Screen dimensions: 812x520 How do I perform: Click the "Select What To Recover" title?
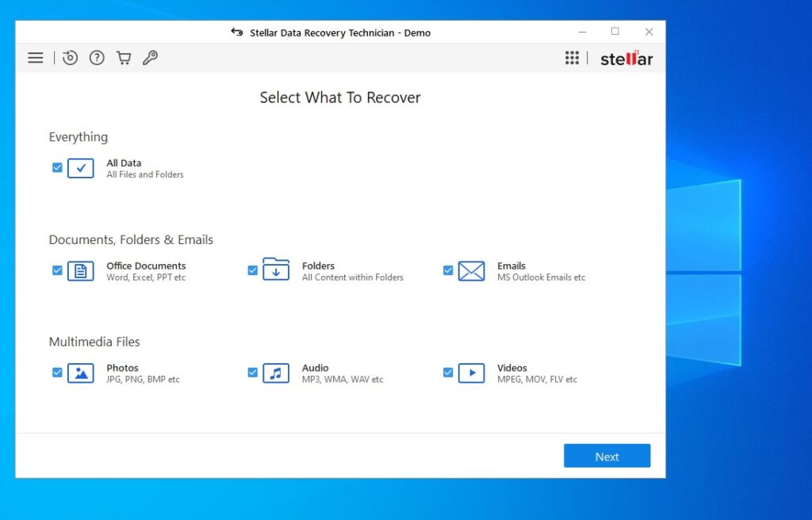point(339,97)
